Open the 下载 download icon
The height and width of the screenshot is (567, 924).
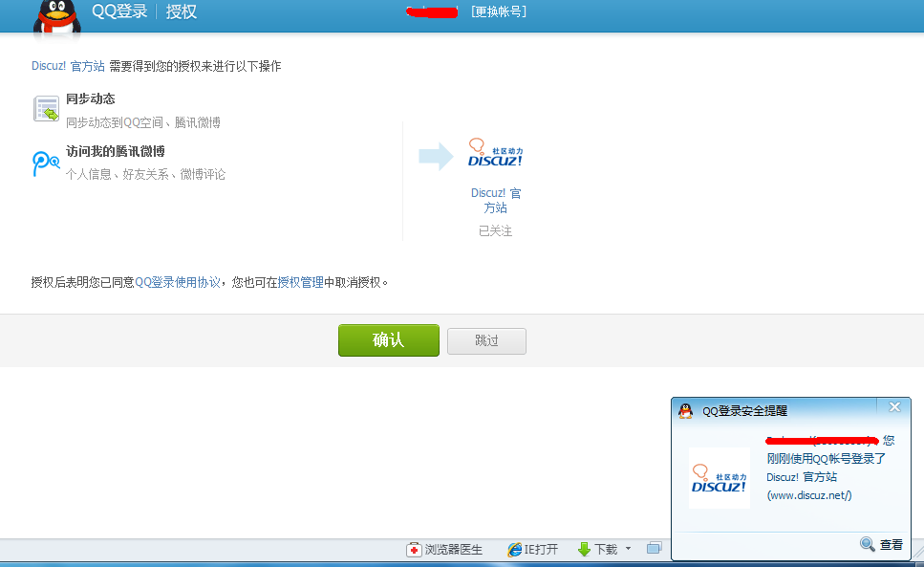tap(583, 548)
